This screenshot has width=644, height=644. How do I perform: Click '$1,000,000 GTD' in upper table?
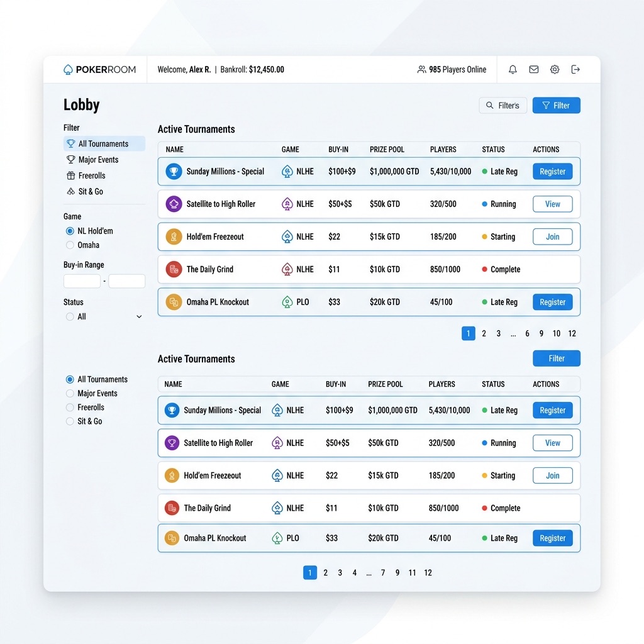coord(394,171)
